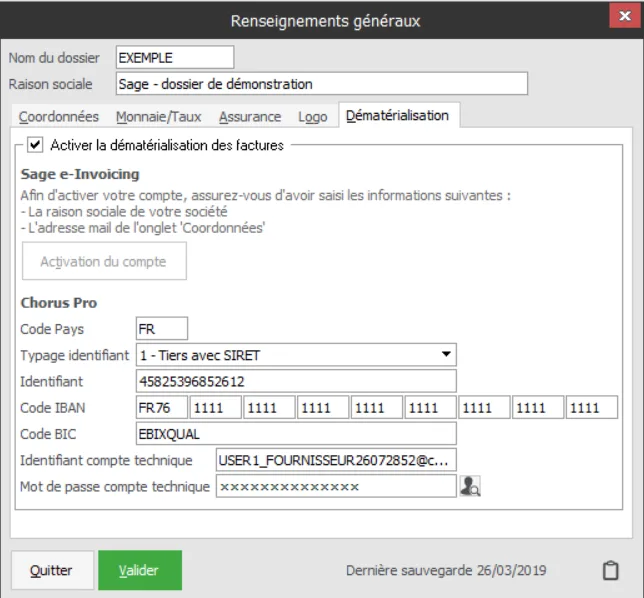Click the user search icon beside password field
Image resolution: width=644 pixels, height=598 pixels.
coord(470,486)
